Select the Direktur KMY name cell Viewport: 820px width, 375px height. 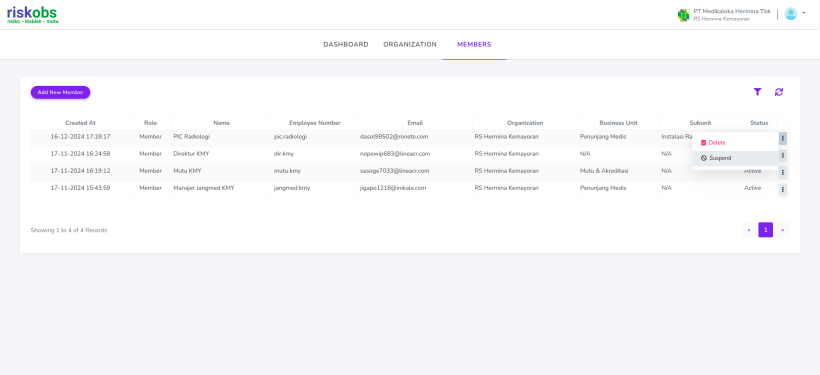click(x=221, y=154)
